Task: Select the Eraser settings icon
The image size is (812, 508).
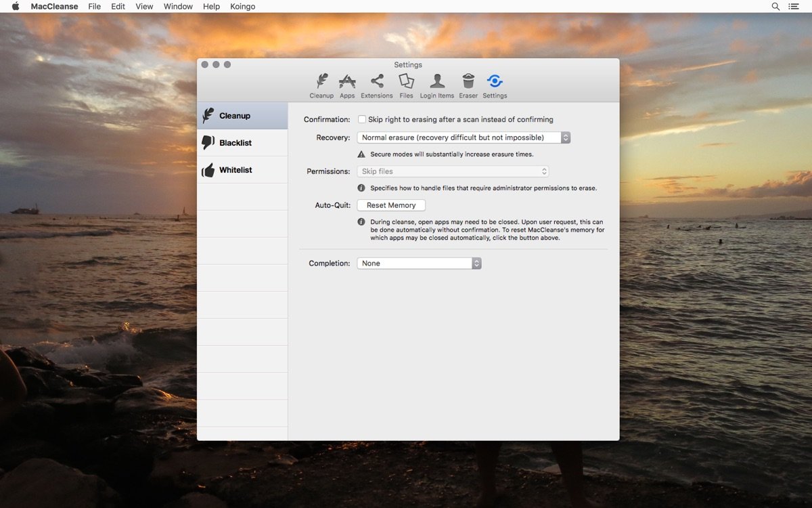Action: [x=468, y=83]
